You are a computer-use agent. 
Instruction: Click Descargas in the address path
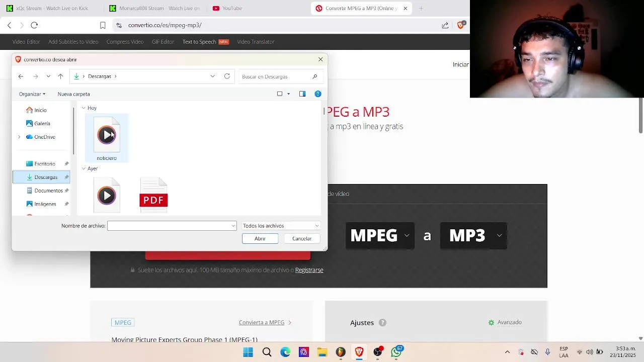[100, 76]
